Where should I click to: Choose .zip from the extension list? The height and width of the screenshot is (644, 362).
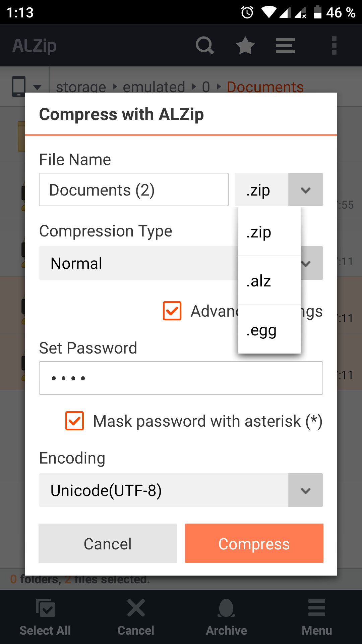(x=269, y=232)
